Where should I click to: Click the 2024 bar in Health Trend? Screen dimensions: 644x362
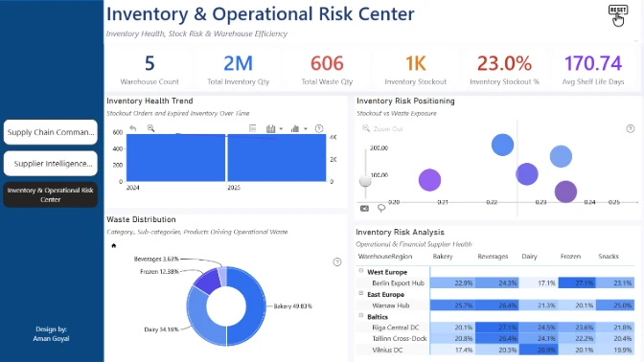(x=175, y=158)
